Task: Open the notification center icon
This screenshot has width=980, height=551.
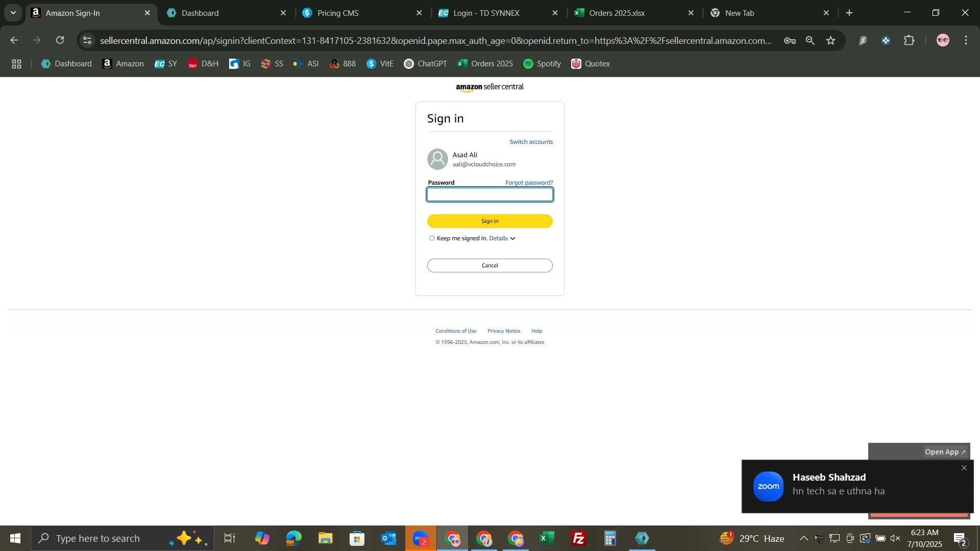Action: [960, 538]
